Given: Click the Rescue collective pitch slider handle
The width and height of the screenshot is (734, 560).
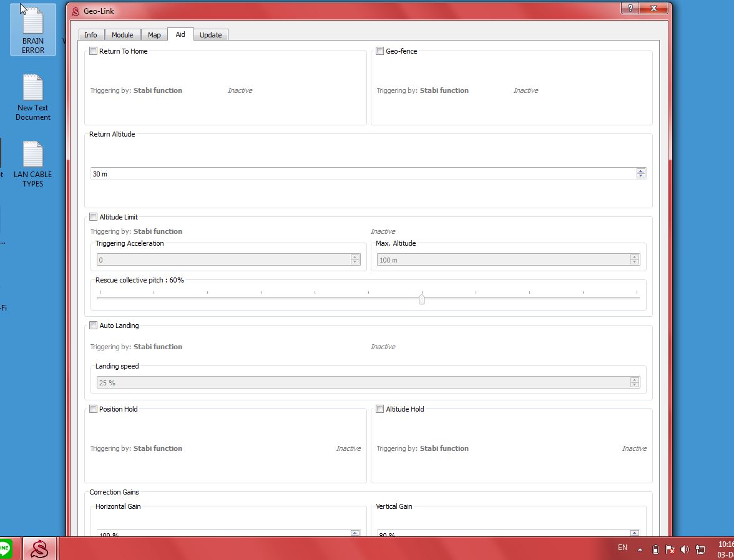Looking at the screenshot, I should [422, 299].
